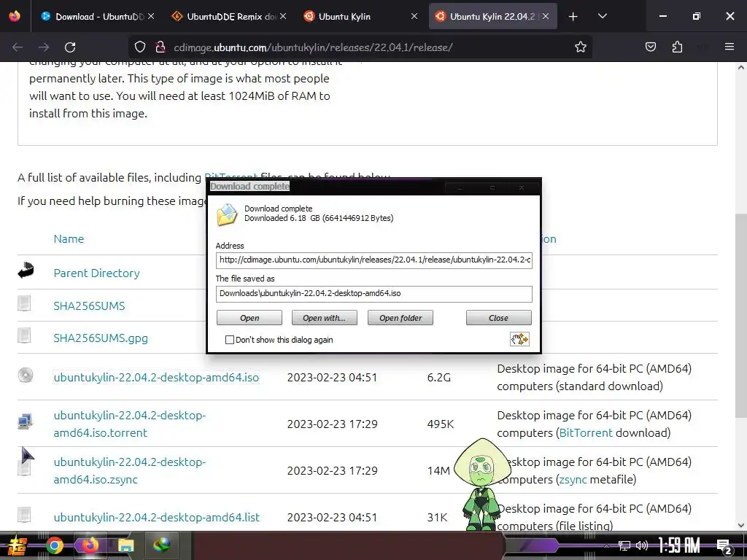Open Pocket save icon in toolbar
This screenshot has width=747, height=560.
point(650,47)
